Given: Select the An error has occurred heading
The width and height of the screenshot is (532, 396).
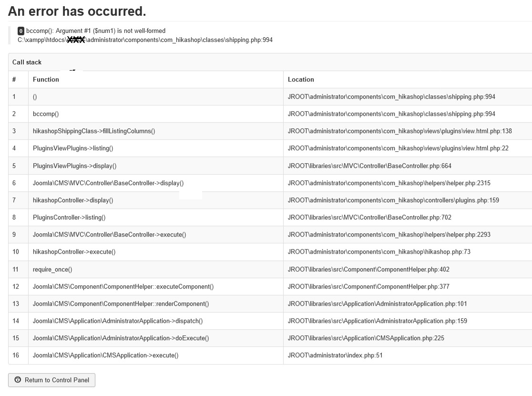Looking at the screenshot, I should point(77,11).
